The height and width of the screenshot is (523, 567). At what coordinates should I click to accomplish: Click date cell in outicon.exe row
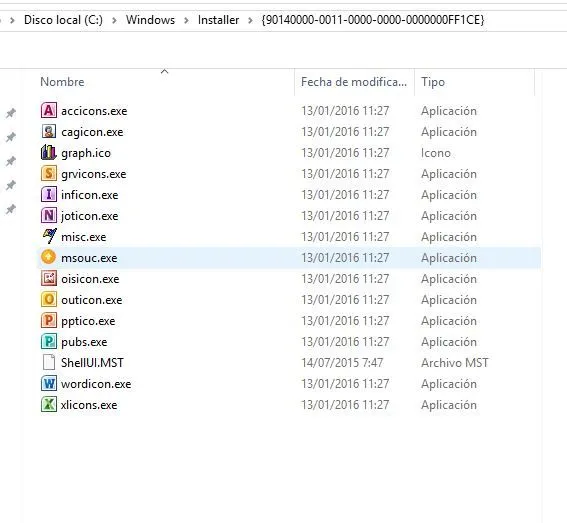pos(345,299)
